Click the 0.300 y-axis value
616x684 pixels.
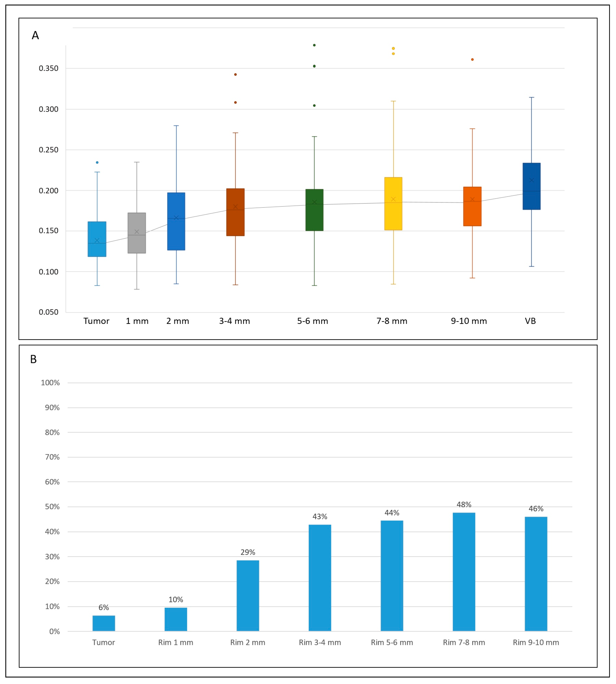pyautogui.click(x=49, y=109)
